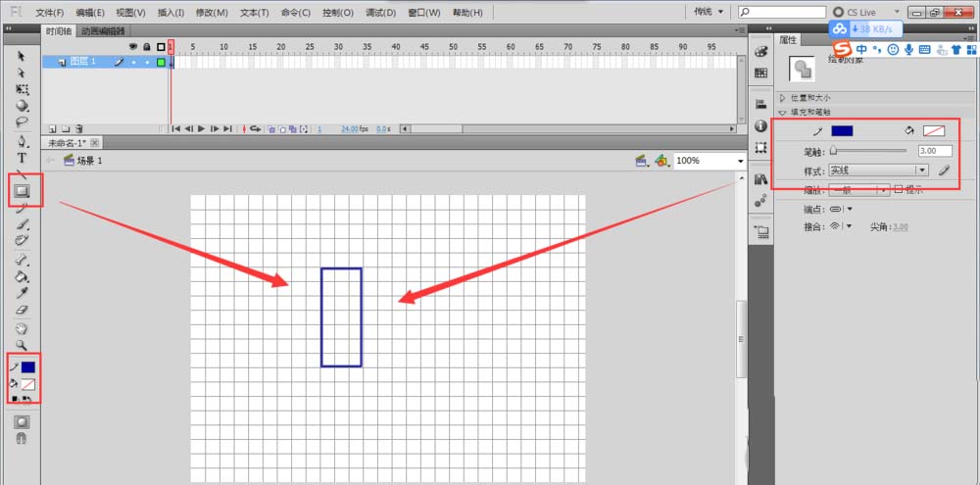Open the 文件(F) menu
Image resolution: width=980 pixels, height=485 pixels.
point(50,13)
